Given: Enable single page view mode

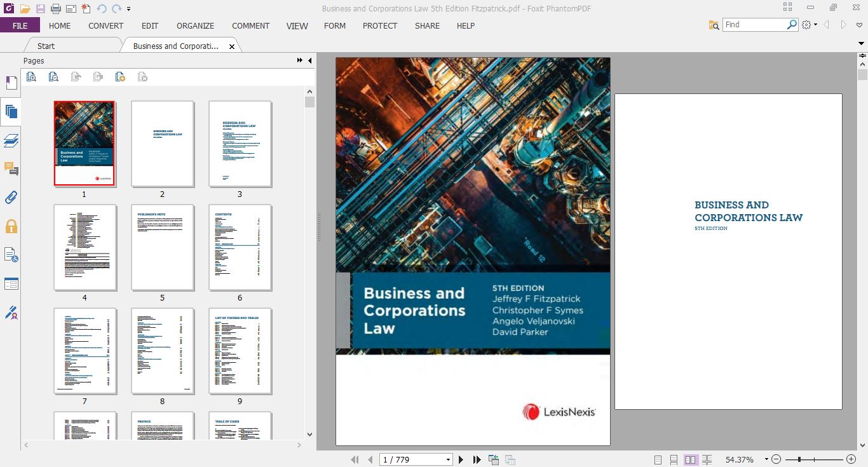Looking at the screenshot, I should click(x=658, y=459).
